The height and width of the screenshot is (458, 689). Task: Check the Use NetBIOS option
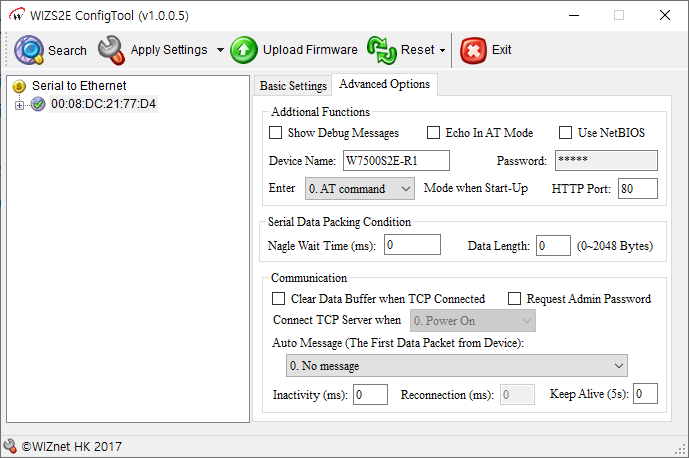565,133
